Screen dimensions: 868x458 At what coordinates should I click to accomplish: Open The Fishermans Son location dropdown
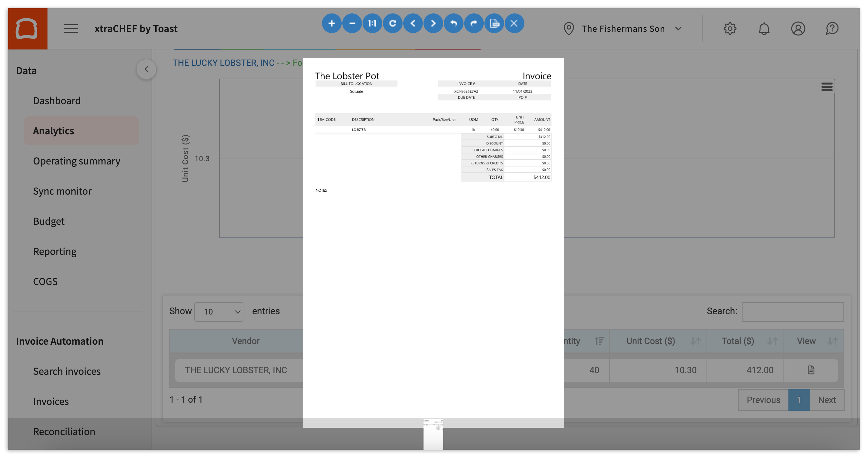tap(623, 29)
